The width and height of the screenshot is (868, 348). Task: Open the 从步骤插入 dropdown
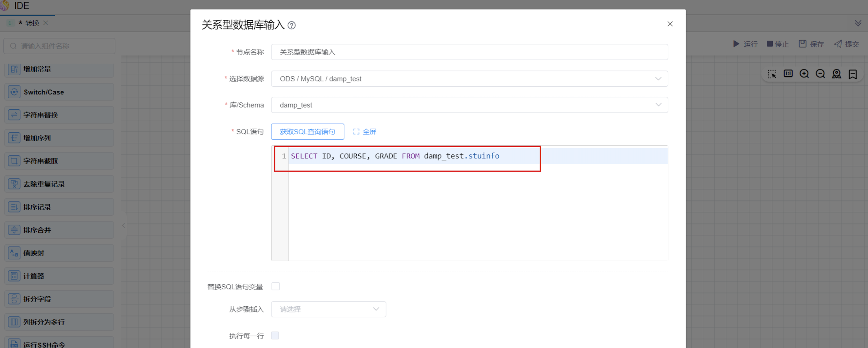pos(328,309)
